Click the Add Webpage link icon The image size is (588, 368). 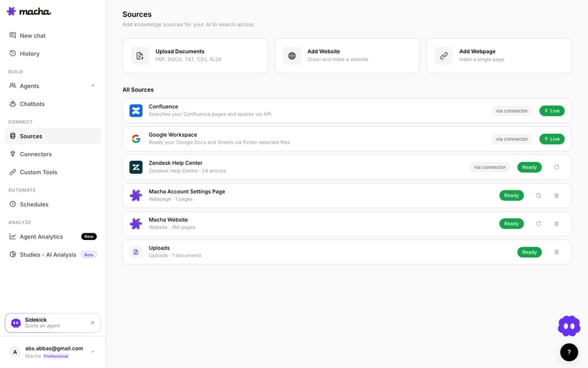[444, 56]
